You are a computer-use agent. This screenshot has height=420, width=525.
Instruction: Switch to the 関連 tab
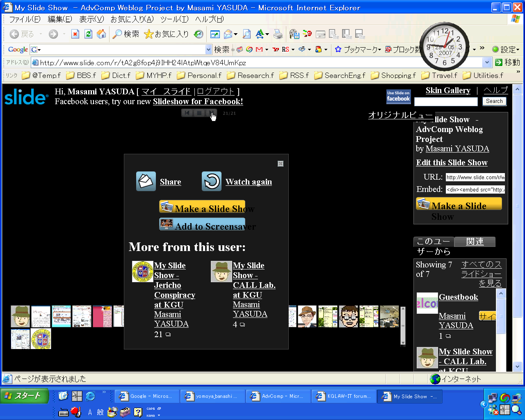pyautogui.click(x=475, y=242)
